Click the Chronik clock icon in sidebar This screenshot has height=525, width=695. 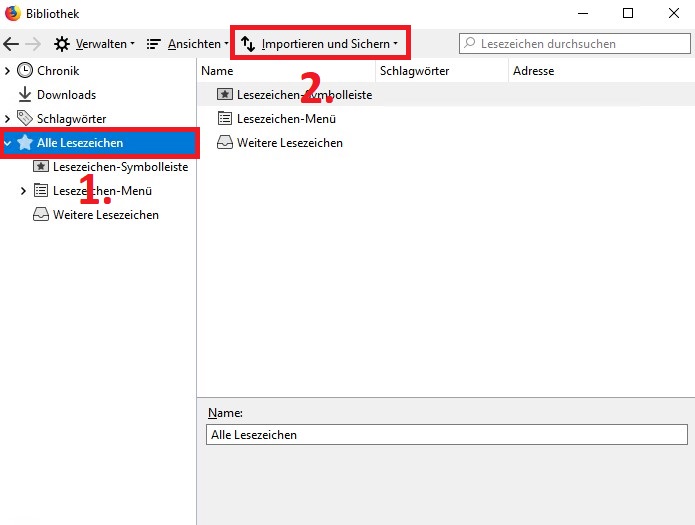coord(25,71)
